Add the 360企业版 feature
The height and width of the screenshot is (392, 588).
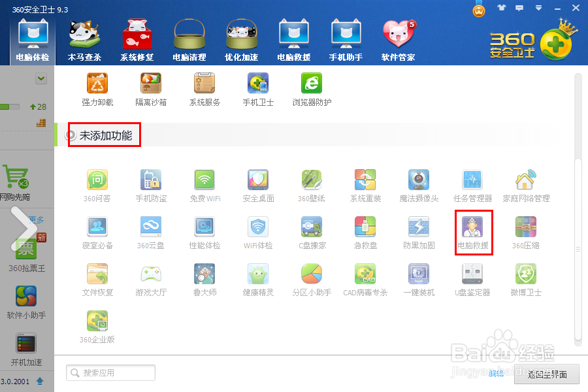coord(97,327)
